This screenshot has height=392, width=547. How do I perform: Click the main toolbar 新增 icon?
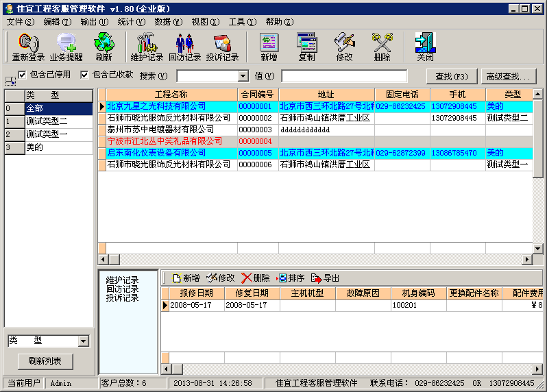coord(269,47)
